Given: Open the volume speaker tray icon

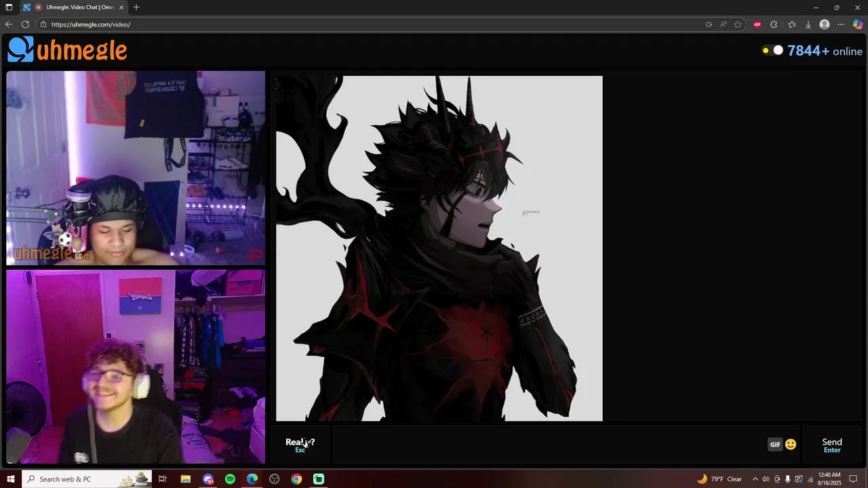Looking at the screenshot, I should coord(766,479).
